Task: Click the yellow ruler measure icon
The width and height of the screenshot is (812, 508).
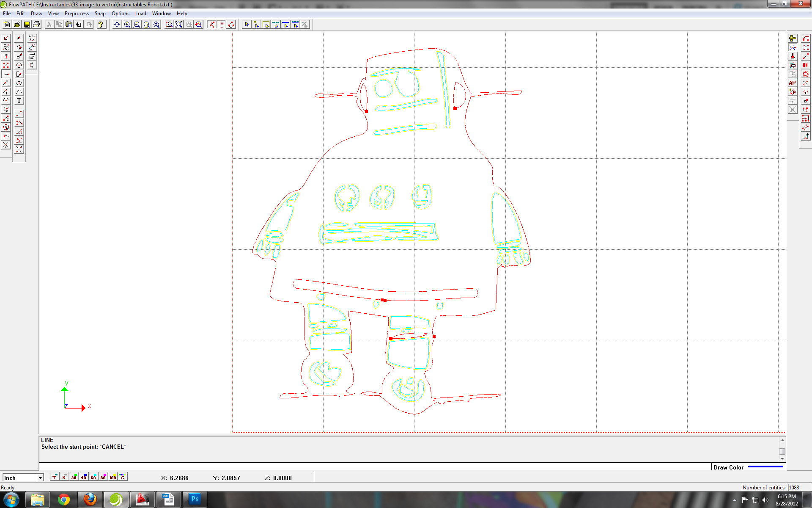Action: point(793,39)
